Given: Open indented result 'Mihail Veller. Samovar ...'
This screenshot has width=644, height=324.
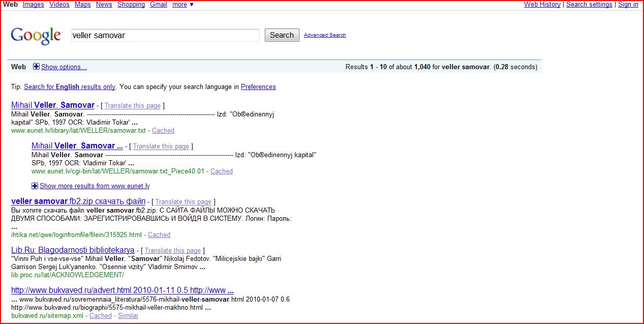Looking at the screenshot, I should [77, 146].
